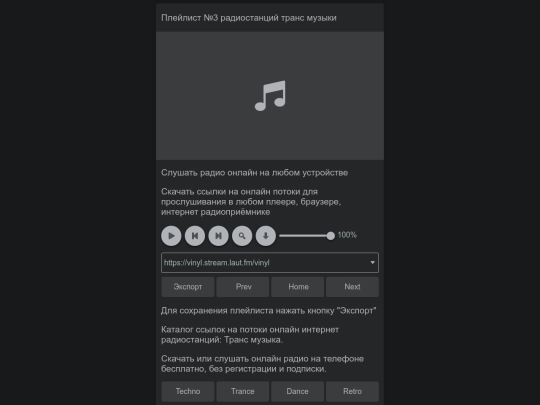Open the Home page button

pos(298,287)
